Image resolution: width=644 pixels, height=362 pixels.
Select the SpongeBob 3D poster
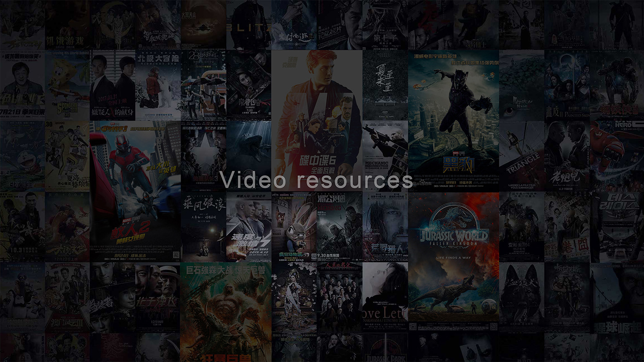pyautogui.click(x=67, y=85)
